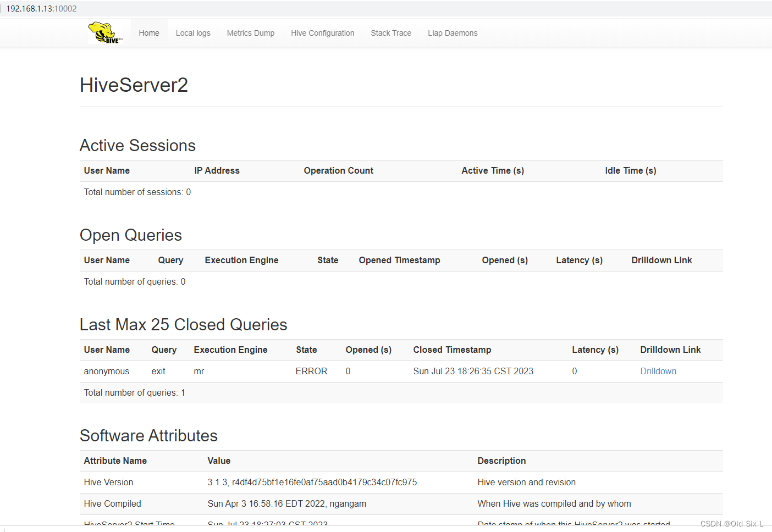Click the Active Sessions heading
The height and width of the screenshot is (532, 772).
pyautogui.click(x=138, y=146)
